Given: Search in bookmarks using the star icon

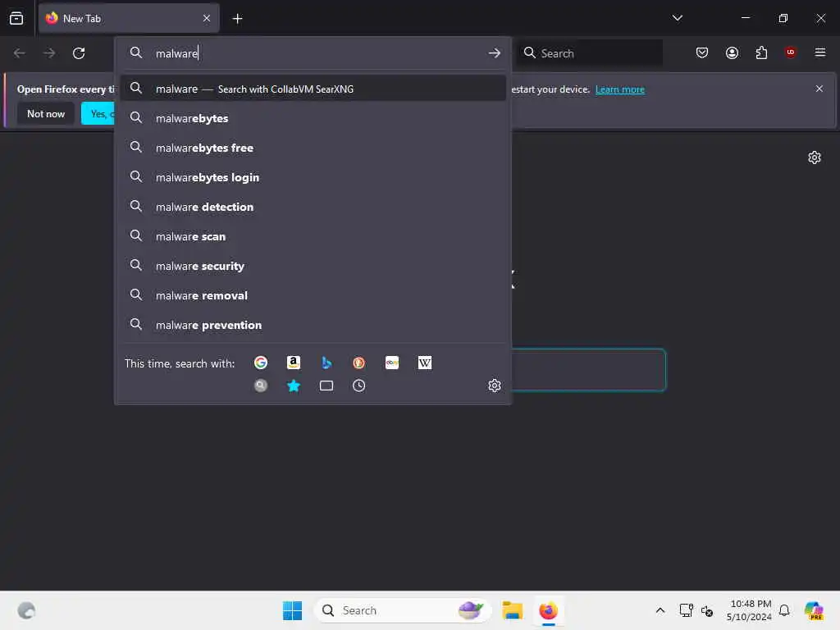Looking at the screenshot, I should point(294,386).
